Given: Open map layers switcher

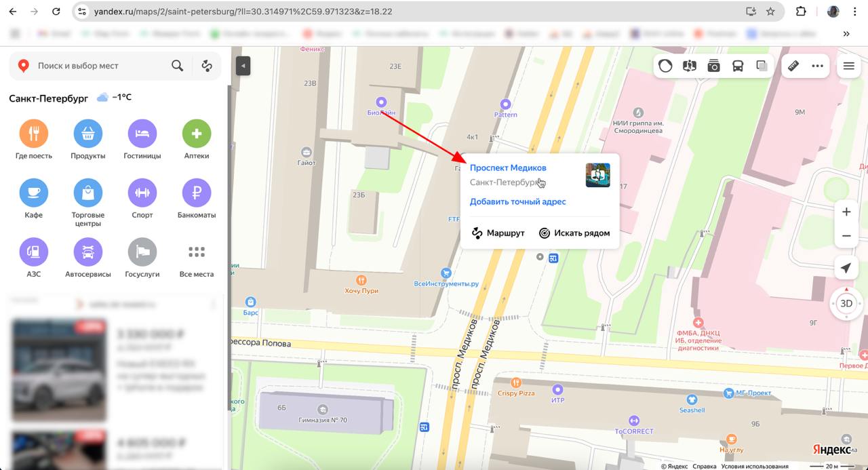Looking at the screenshot, I should click(x=762, y=66).
